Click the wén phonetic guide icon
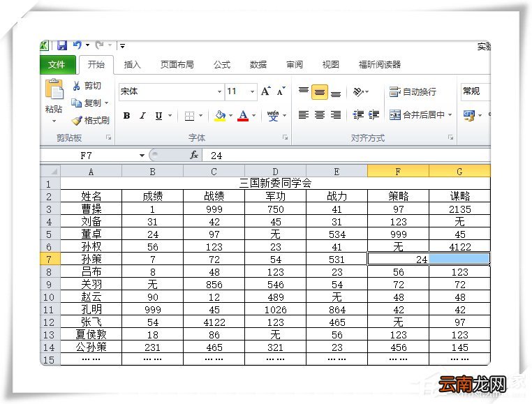 [x=273, y=116]
